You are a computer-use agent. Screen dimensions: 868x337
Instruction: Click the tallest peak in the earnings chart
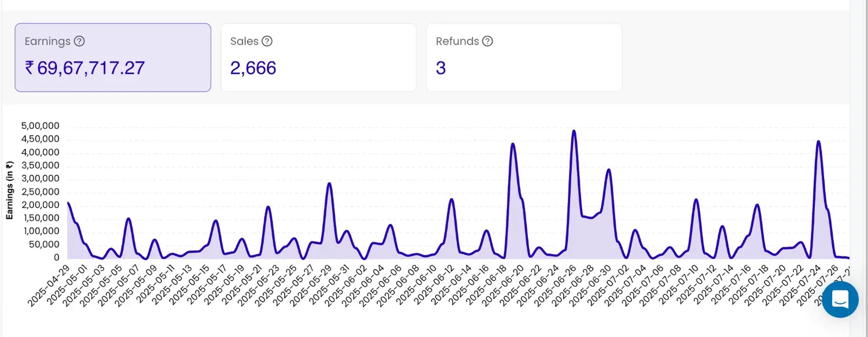coord(573,131)
